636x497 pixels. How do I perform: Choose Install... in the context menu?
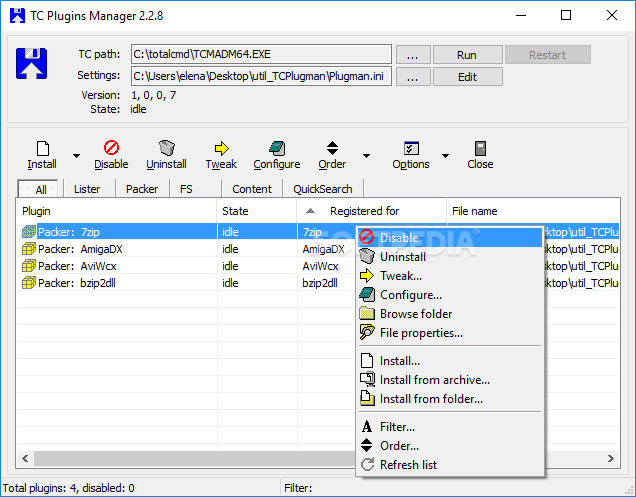(x=450, y=361)
